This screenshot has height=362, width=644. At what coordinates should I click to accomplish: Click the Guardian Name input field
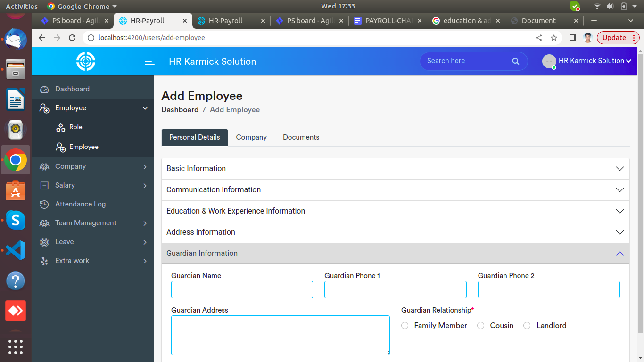[242, 290]
